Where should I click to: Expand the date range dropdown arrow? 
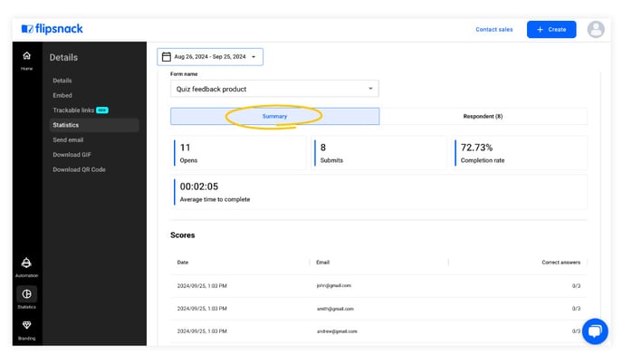click(254, 57)
